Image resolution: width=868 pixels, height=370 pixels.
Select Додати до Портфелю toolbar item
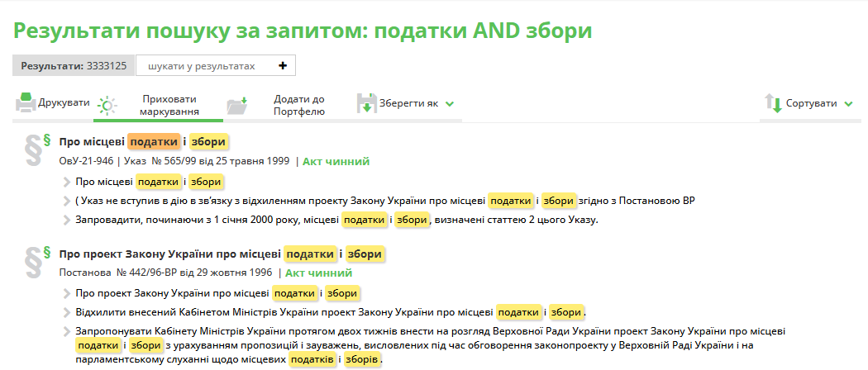[298, 104]
